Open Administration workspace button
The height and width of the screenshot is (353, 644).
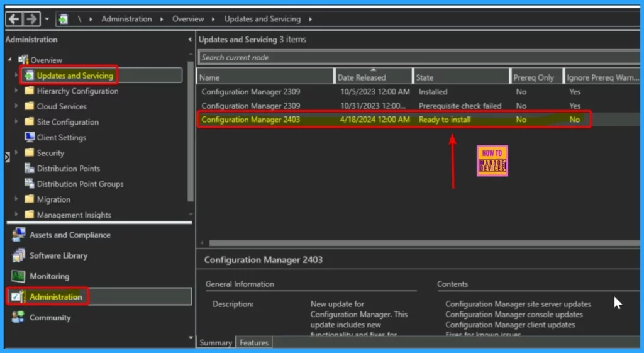tap(99, 297)
